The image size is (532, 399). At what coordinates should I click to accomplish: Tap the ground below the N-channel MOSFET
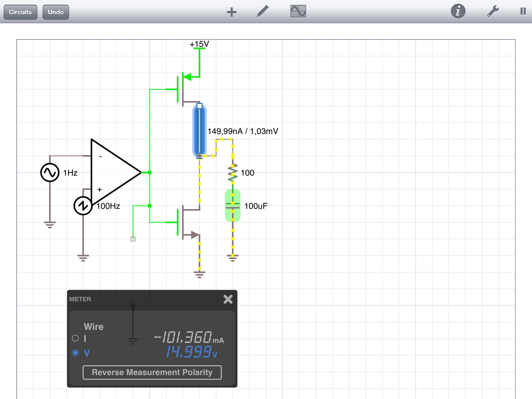(199, 275)
